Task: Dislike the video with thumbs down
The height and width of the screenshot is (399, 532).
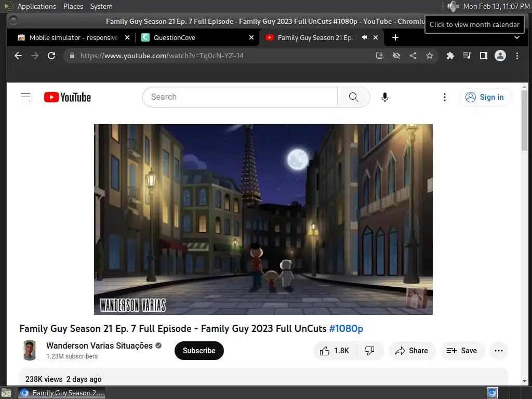Action: [369, 351]
